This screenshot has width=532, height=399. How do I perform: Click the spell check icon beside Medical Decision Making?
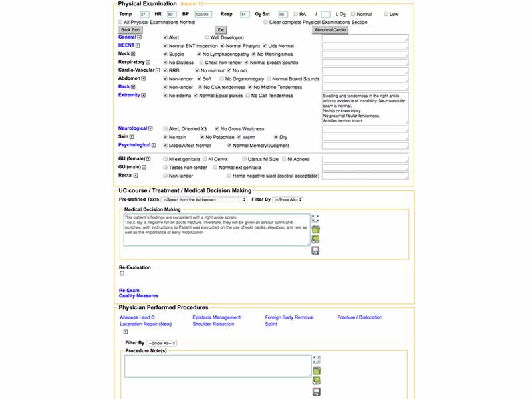(315, 239)
